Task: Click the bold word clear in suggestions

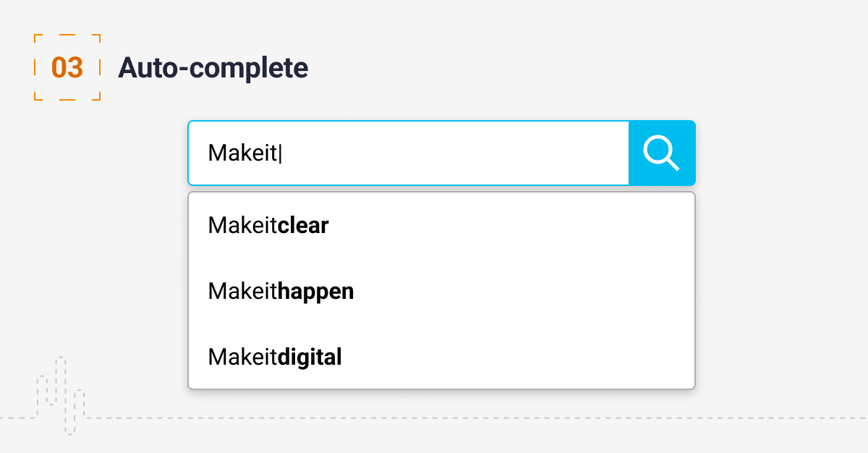Action: (303, 226)
